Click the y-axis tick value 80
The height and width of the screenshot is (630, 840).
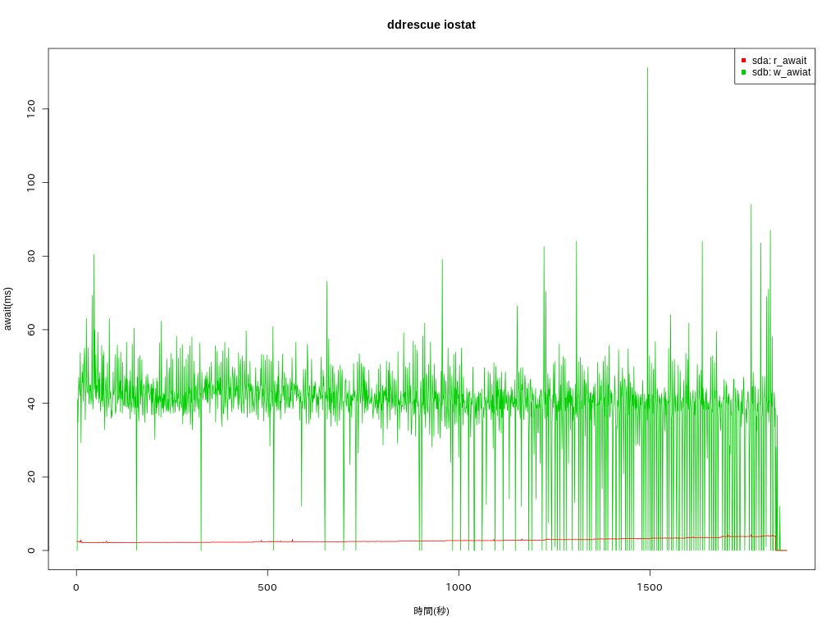point(31,256)
